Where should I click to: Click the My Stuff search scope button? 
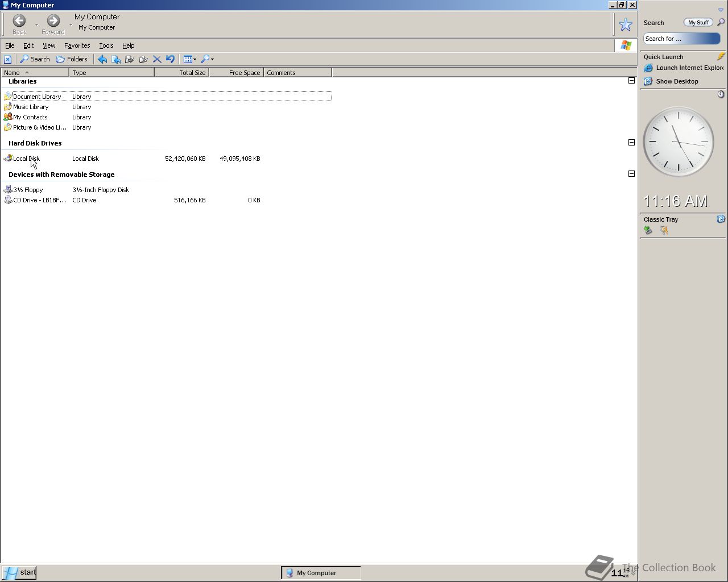pyautogui.click(x=698, y=23)
